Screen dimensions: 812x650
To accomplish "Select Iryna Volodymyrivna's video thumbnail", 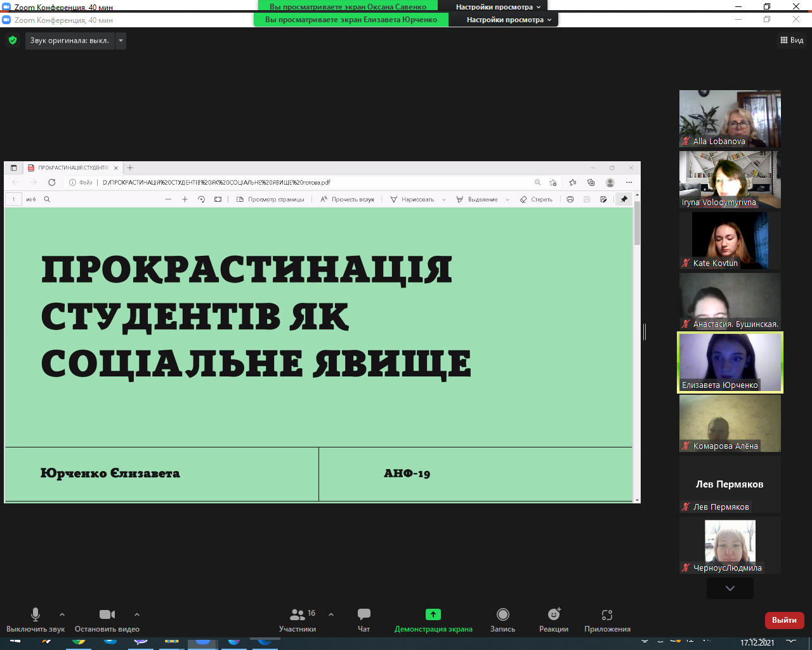I will (730, 180).
